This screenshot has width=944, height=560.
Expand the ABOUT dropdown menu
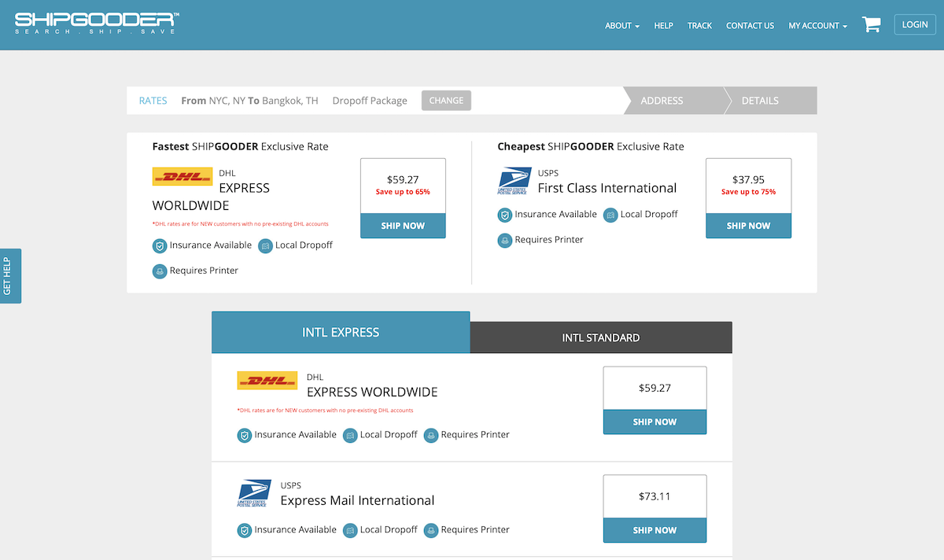tap(622, 25)
